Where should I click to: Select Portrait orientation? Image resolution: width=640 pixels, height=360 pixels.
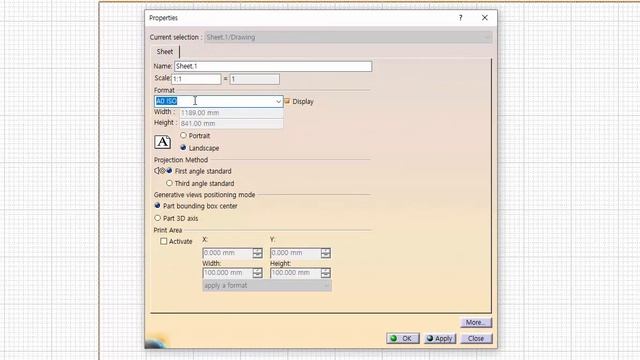pyautogui.click(x=183, y=135)
